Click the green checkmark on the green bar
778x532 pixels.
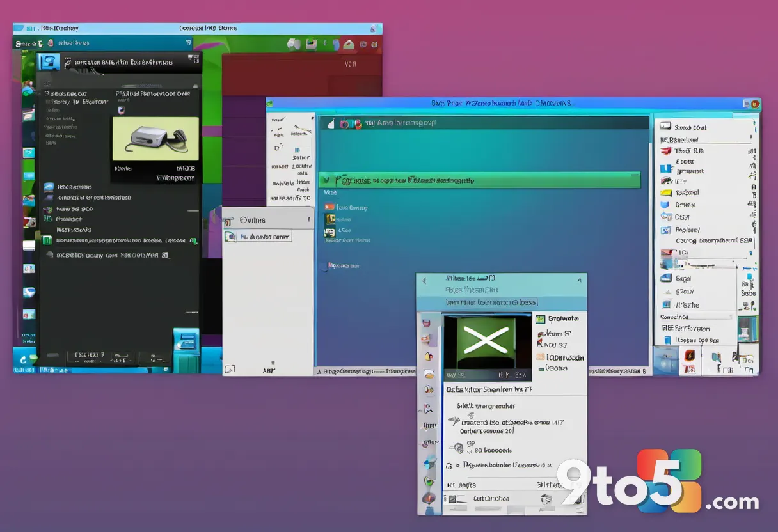[326, 180]
